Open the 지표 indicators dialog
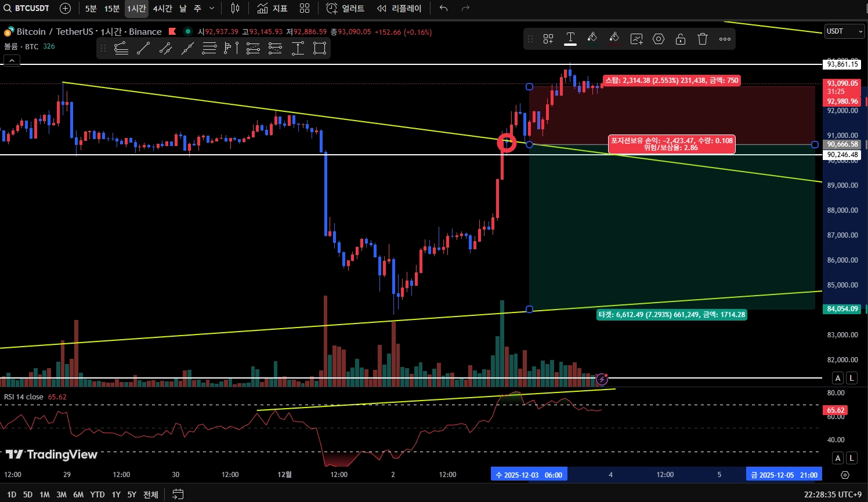Image resolution: width=868 pixels, height=502 pixels. coord(273,8)
